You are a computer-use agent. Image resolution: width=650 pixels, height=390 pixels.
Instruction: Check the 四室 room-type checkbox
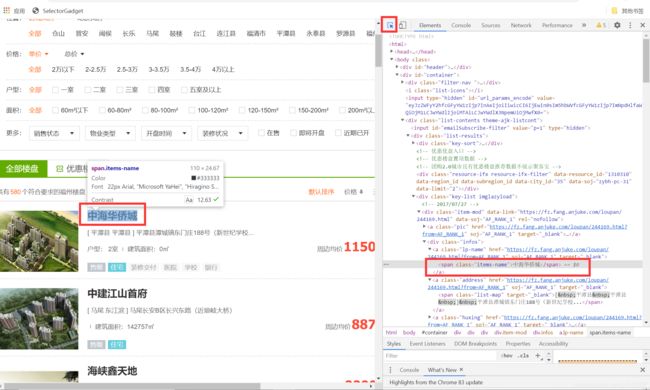(x=152, y=90)
